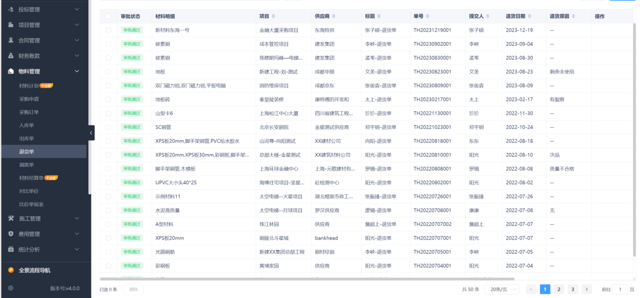Check the select-all checkbox in table header

tap(107, 16)
